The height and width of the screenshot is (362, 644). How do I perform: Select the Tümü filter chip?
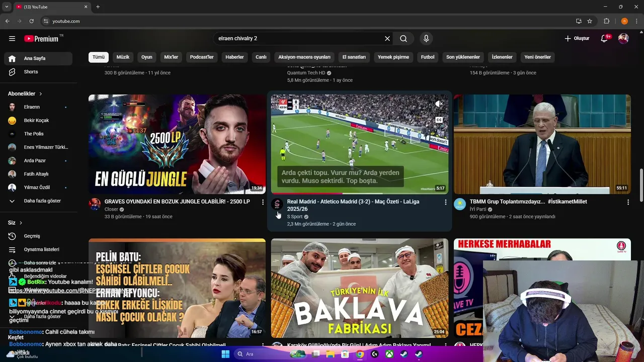(99, 57)
